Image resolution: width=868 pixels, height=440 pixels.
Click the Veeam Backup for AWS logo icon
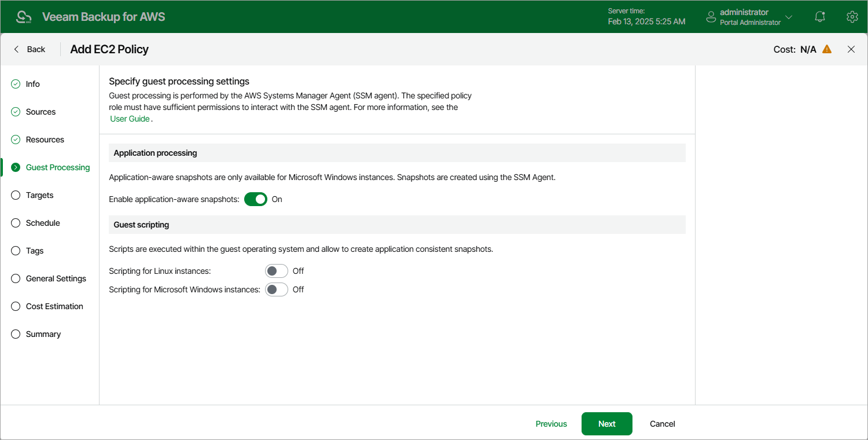click(x=24, y=17)
